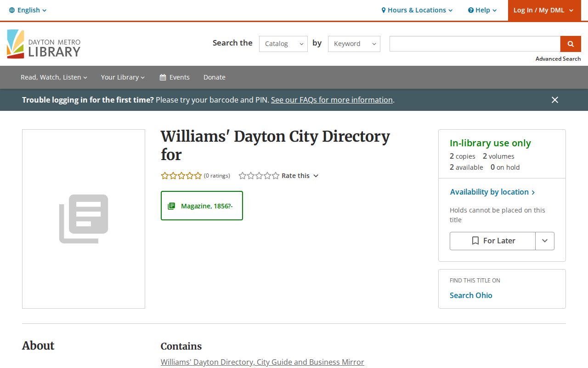
Task: Open Availability by location
Action: pos(492,192)
